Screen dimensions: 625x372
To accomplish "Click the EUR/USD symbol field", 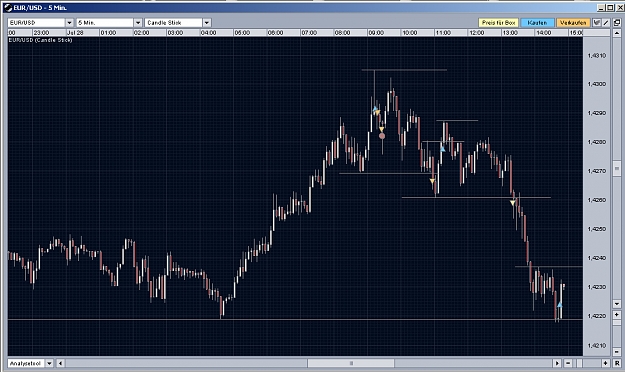I will click(36, 23).
